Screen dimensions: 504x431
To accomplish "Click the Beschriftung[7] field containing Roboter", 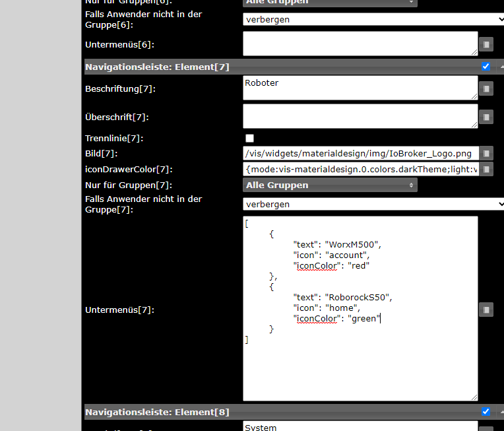I will click(x=360, y=88).
